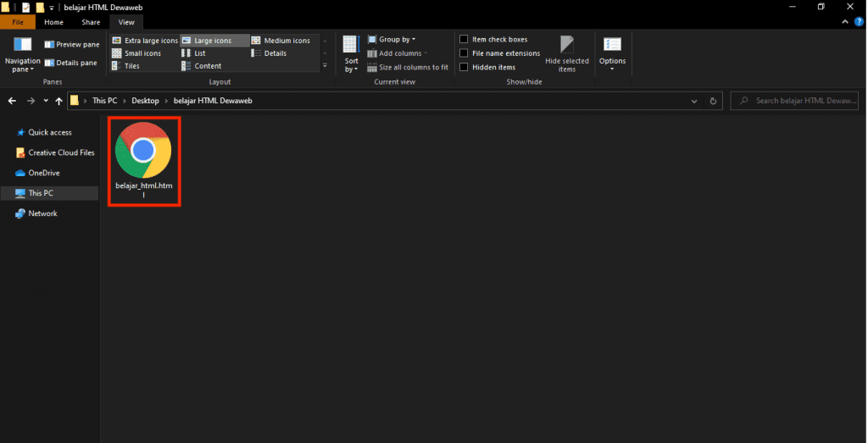Click the search belajar HTML Dewaweb box

(795, 101)
